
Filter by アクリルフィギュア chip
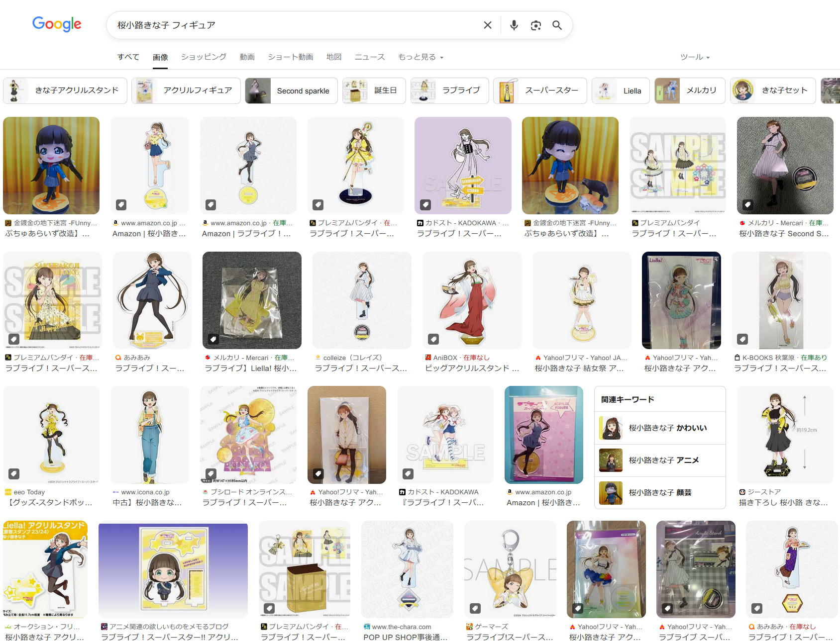point(186,91)
